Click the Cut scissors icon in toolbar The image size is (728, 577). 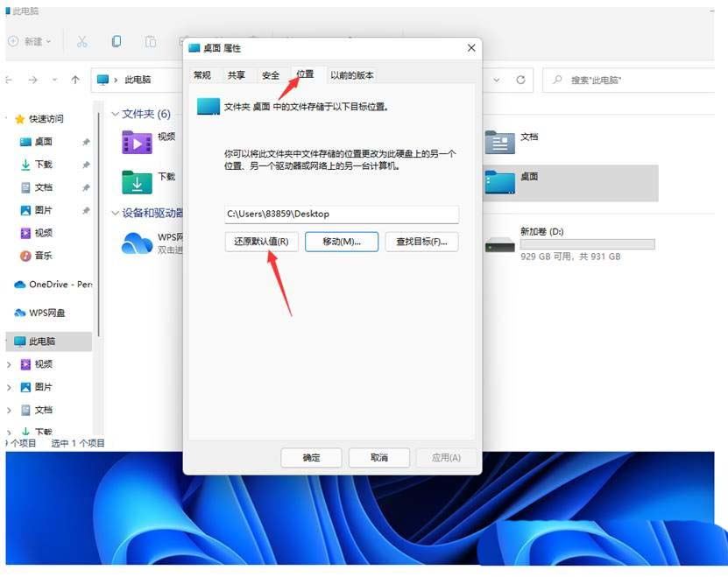(x=81, y=42)
